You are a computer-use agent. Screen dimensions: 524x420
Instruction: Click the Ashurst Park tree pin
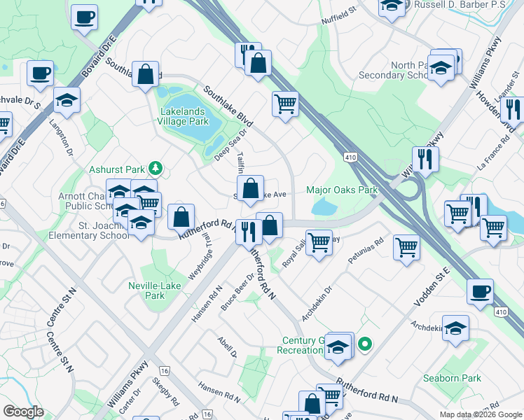[156, 168]
